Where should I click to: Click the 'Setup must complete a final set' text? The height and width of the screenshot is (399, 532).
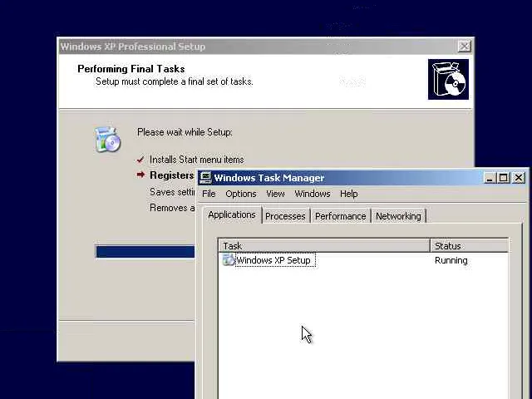[x=174, y=81]
